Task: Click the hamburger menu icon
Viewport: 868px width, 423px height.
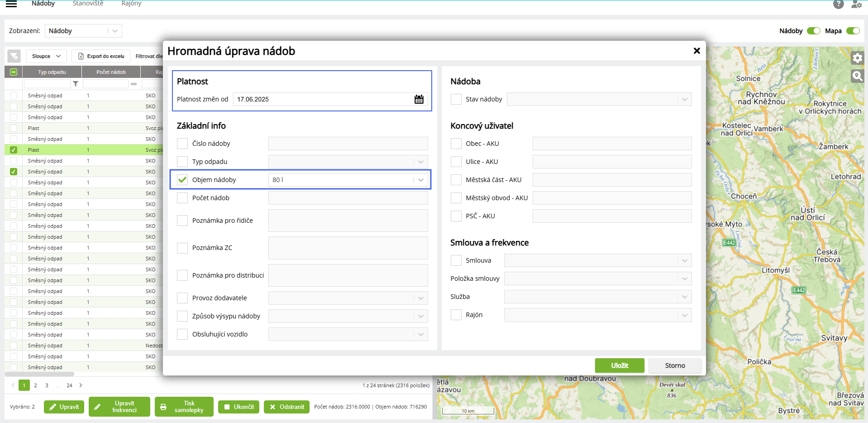Action: 11,4
